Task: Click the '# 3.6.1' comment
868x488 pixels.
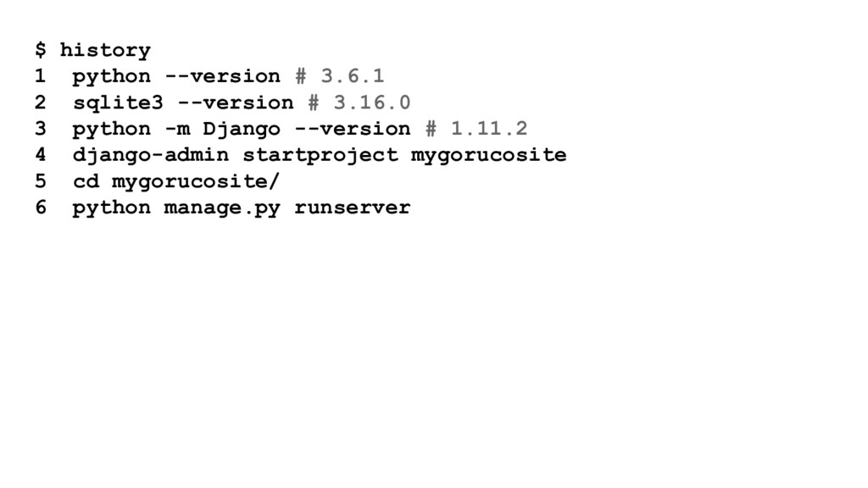Action: (x=340, y=75)
